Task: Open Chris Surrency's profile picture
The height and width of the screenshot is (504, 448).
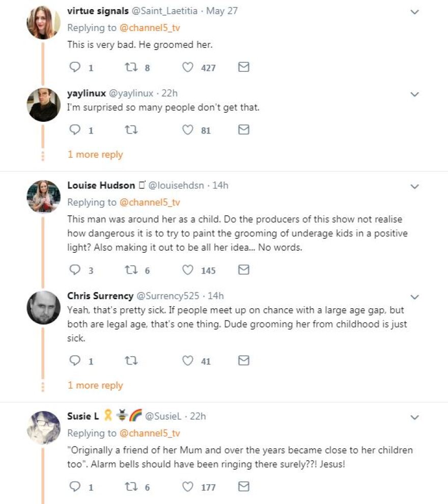Action: coord(43,307)
